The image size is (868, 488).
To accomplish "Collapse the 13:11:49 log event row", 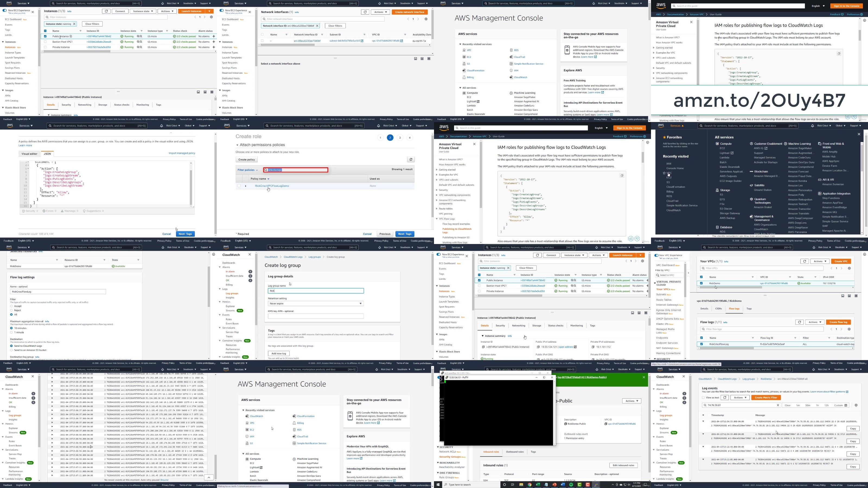I will pyautogui.click(x=703, y=447).
